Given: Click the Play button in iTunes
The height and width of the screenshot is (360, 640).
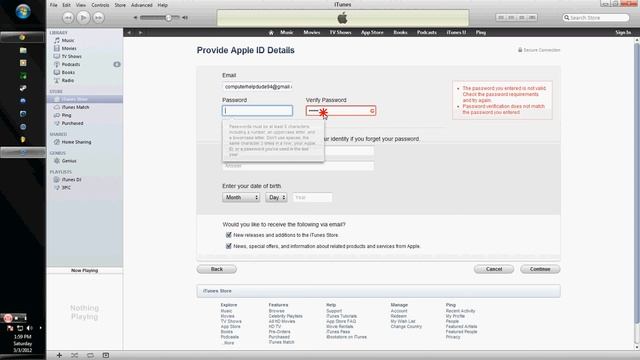Looking at the screenshot, I should click(x=83, y=18).
